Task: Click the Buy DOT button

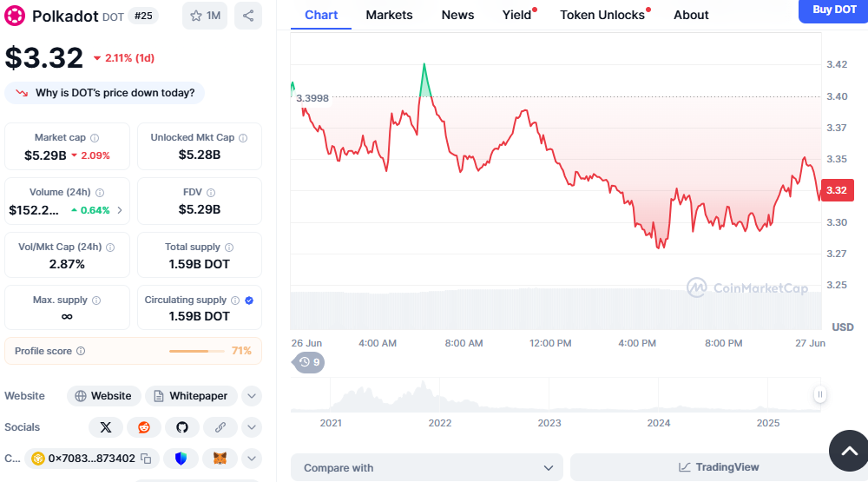Action: (x=833, y=10)
